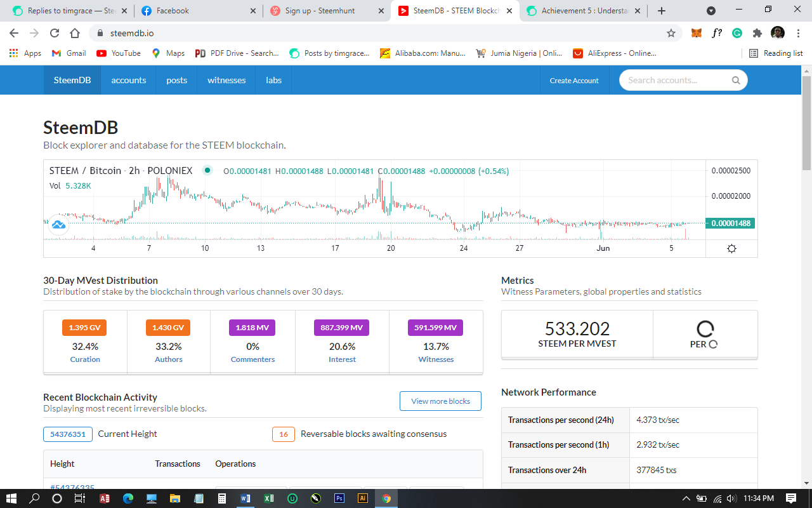
Task: Open the volume control in system tray
Action: click(x=731, y=498)
